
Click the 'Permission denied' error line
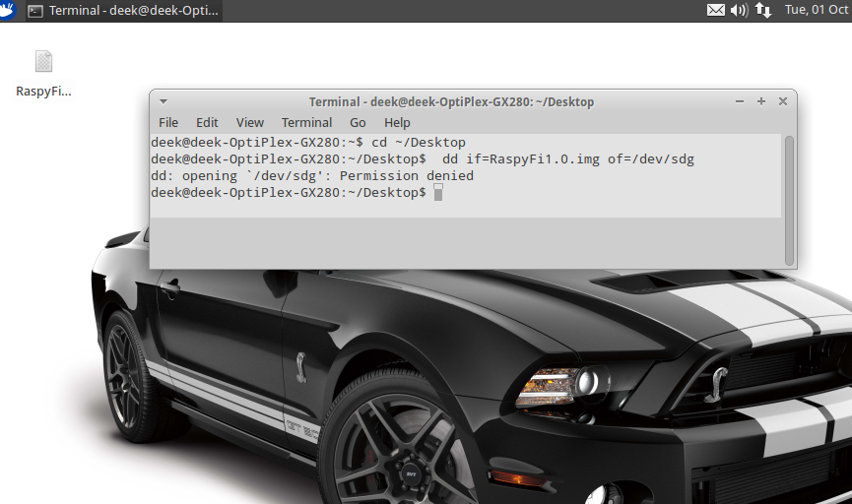(312, 176)
